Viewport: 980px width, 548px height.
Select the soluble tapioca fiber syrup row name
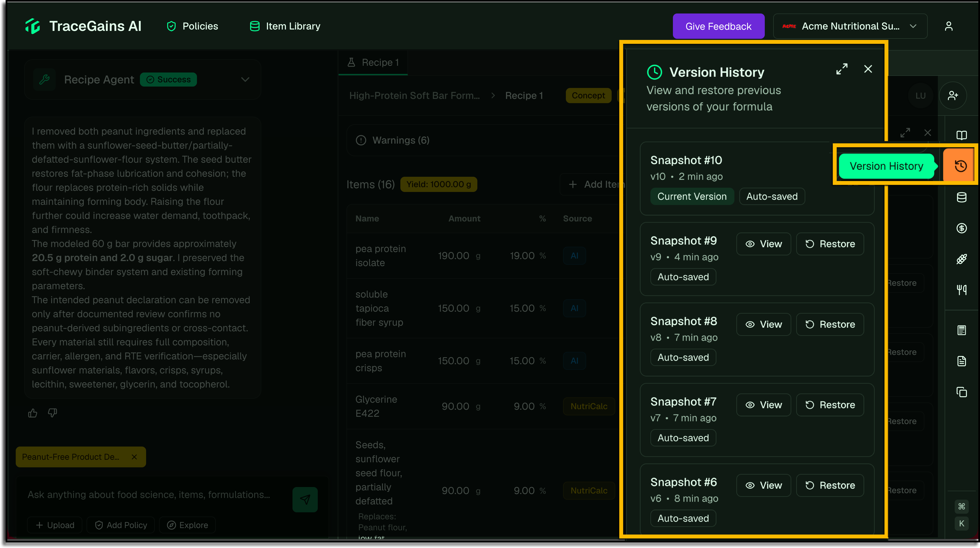379,308
